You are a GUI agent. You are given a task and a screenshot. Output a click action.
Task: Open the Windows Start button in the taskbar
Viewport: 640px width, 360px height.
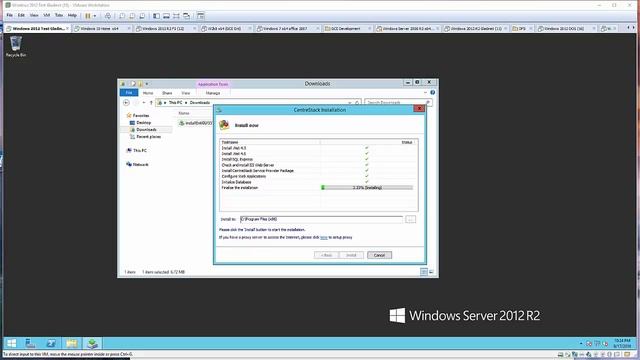(11, 343)
